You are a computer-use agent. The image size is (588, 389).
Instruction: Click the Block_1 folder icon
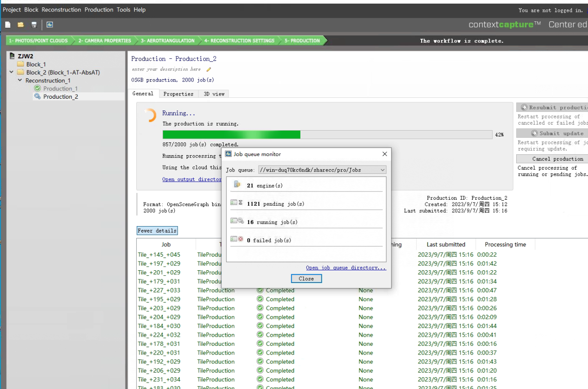[20, 64]
